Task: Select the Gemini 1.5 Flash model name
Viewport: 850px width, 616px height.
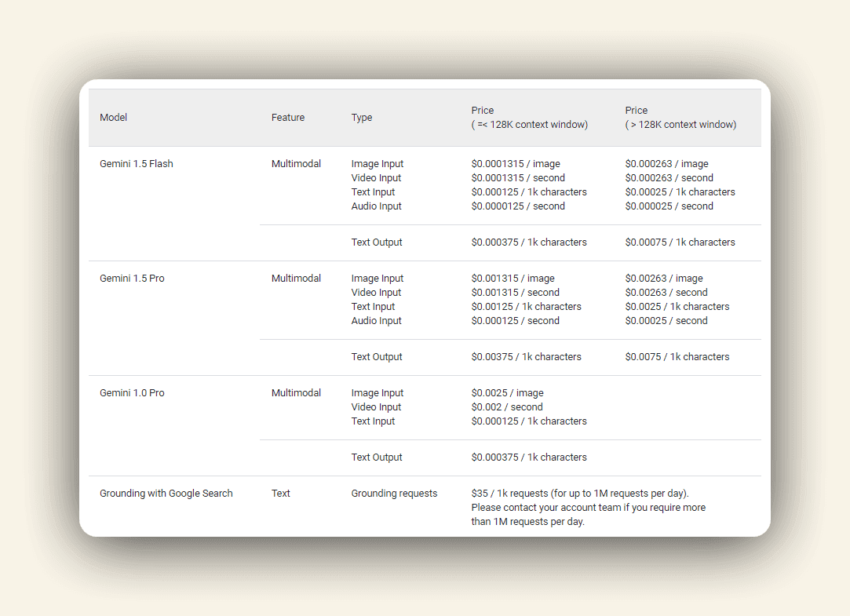Action: (137, 164)
